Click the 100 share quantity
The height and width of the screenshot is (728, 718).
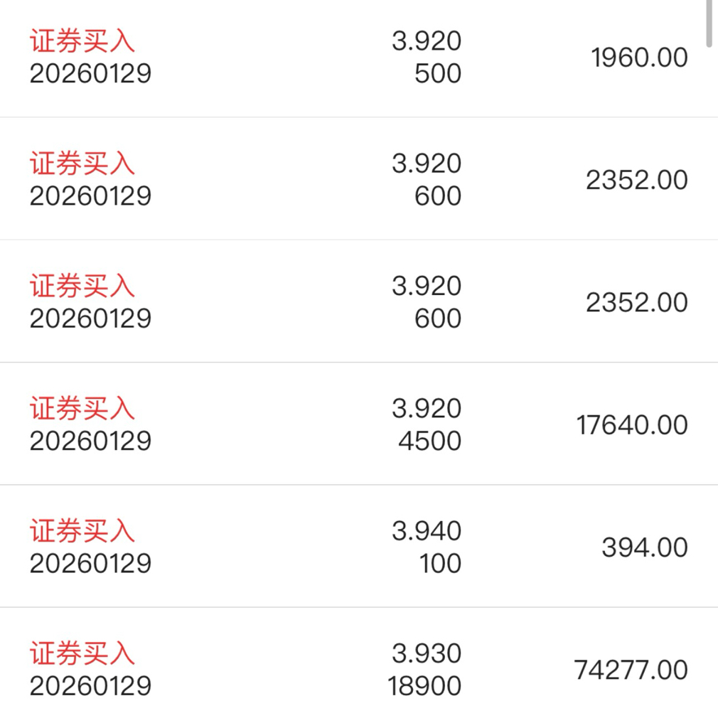click(440, 564)
